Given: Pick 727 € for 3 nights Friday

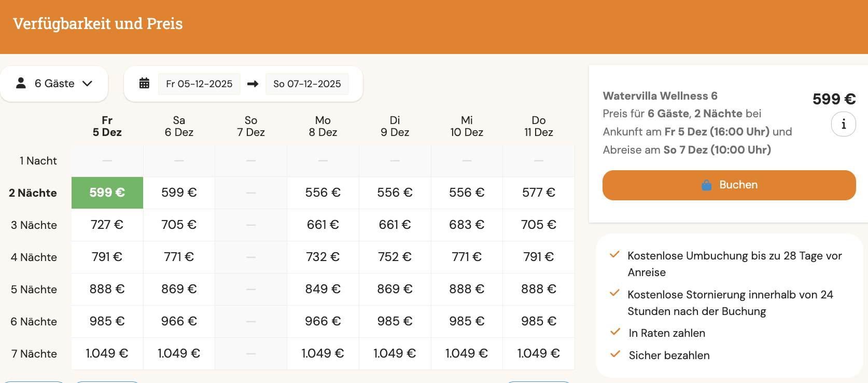Looking at the screenshot, I should tap(107, 225).
